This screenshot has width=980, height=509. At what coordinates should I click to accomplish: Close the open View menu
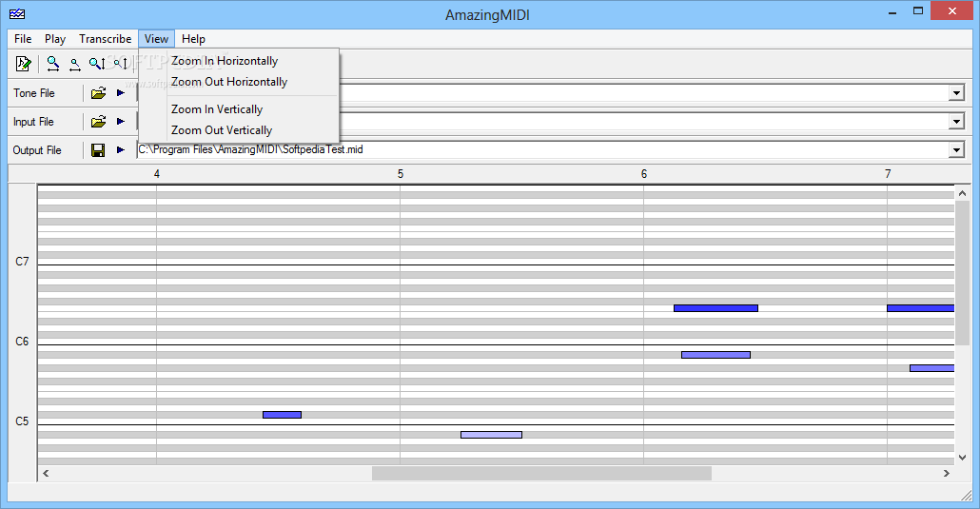tap(156, 39)
